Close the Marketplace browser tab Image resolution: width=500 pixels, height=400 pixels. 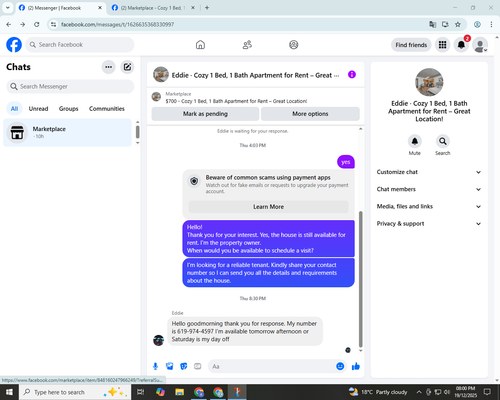pyautogui.click(x=193, y=8)
